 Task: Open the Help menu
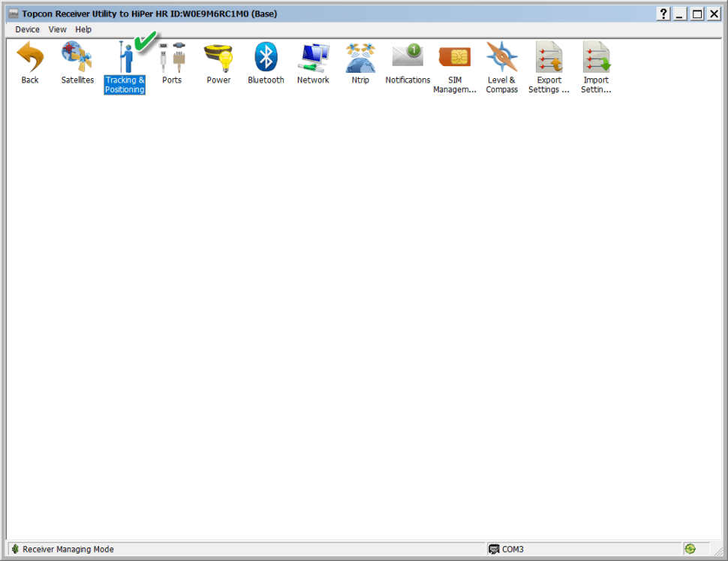point(83,30)
